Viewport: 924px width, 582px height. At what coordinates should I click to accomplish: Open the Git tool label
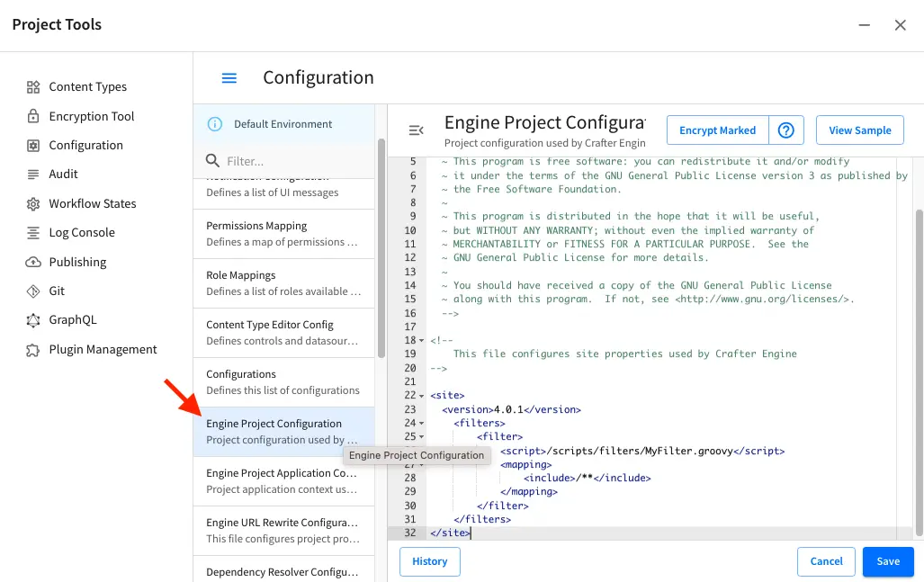57,291
